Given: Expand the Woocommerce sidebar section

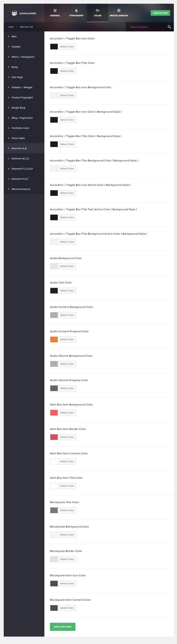Looking at the screenshot, I should pyautogui.click(x=21, y=189).
